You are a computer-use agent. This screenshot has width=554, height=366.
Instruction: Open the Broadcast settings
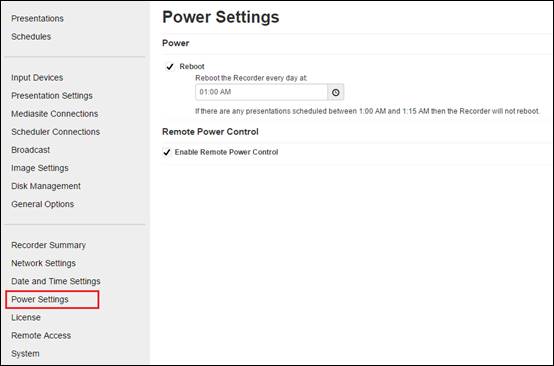30,150
